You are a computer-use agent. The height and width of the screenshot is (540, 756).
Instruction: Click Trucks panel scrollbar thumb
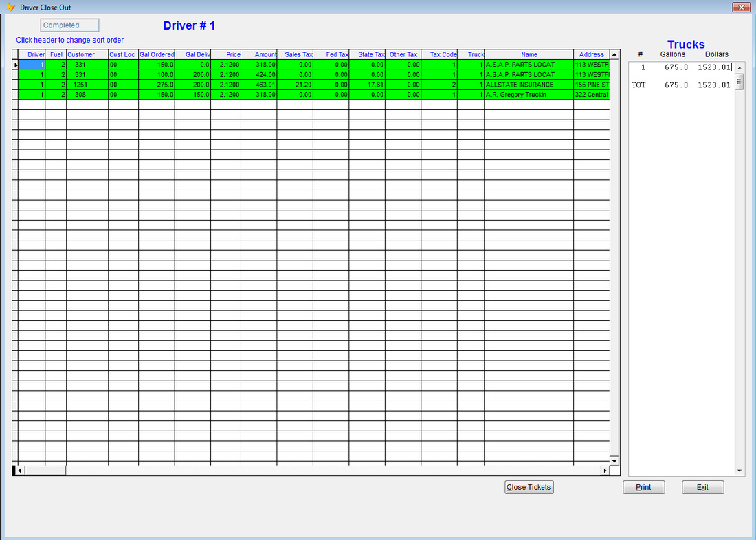tap(740, 82)
